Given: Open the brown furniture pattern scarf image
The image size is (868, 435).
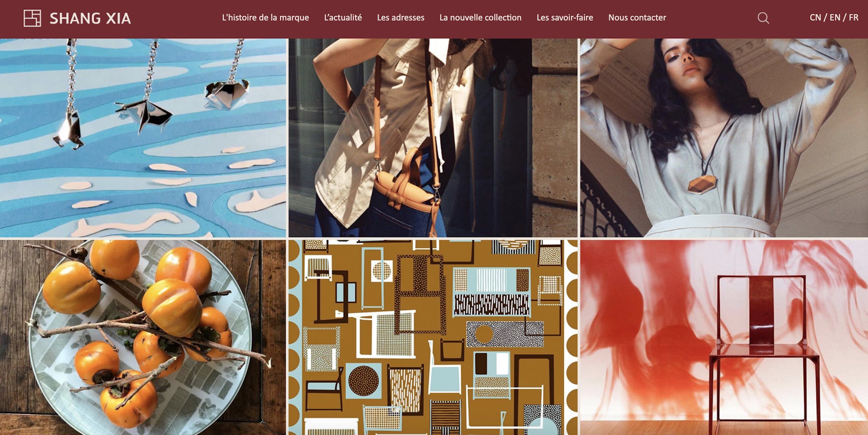Looking at the screenshot, I should pyautogui.click(x=433, y=337).
